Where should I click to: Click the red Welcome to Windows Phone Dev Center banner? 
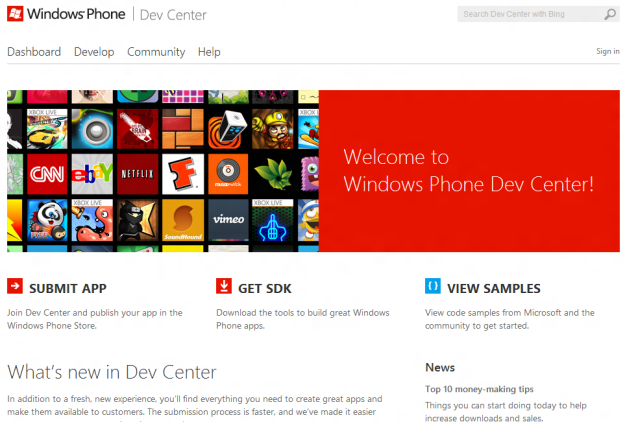tap(469, 171)
